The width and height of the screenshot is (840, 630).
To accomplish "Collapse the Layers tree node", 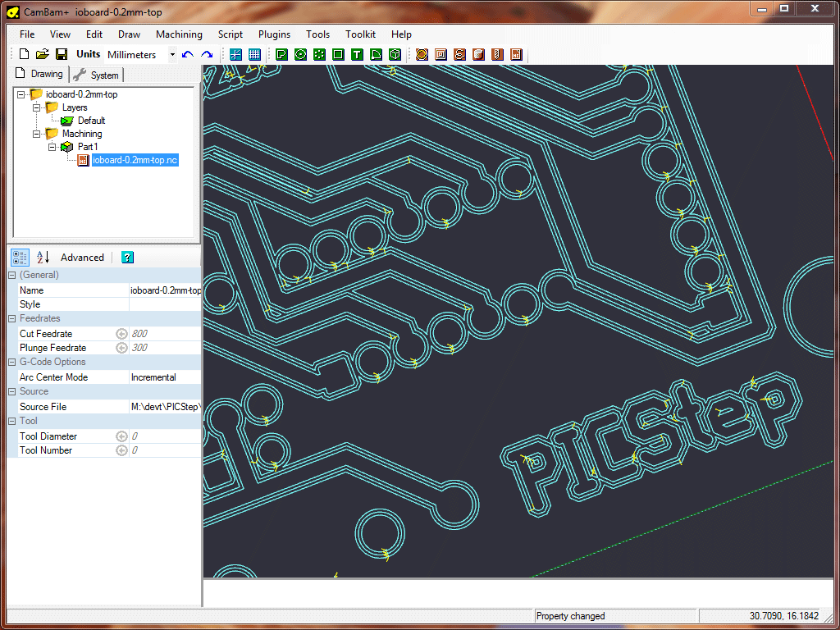I will point(37,107).
